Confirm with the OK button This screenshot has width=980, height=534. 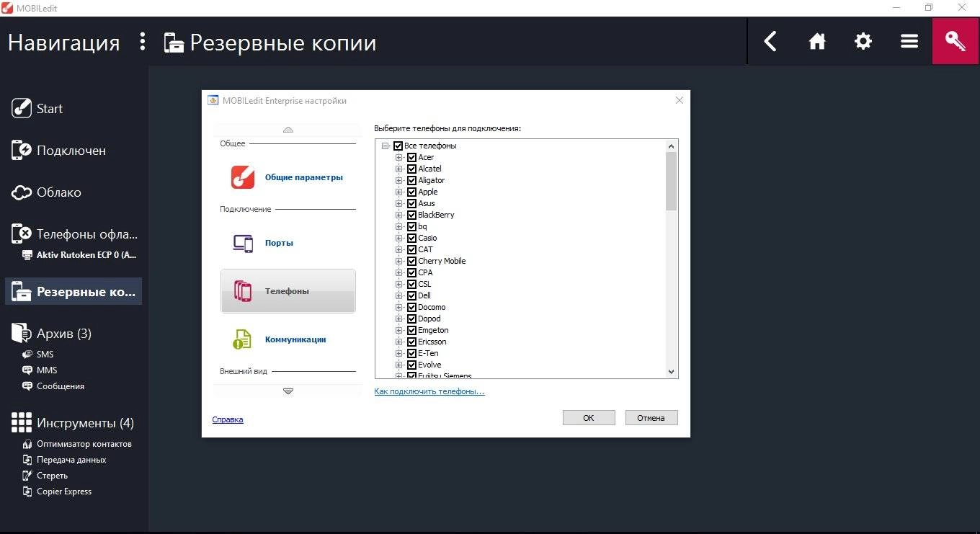[x=589, y=417]
